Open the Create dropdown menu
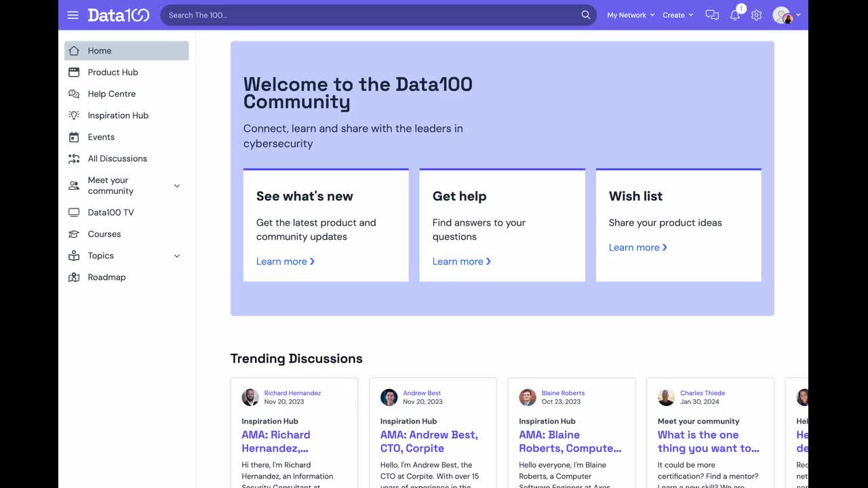868x488 pixels. coord(677,15)
